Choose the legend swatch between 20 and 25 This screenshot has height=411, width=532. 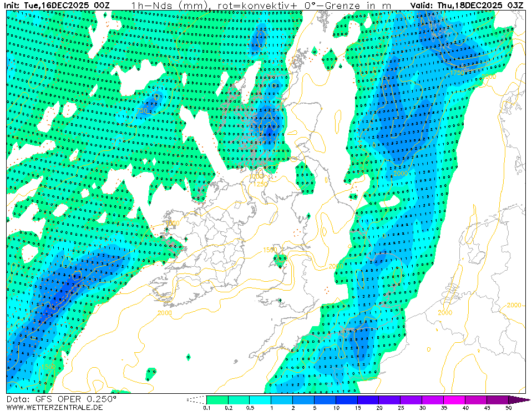pyautogui.click(x=390, y=399)
